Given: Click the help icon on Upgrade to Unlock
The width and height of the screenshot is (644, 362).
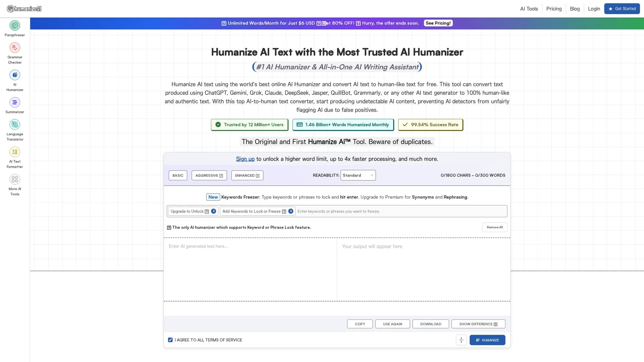Looking at the screenshot, I should point(207,212).
